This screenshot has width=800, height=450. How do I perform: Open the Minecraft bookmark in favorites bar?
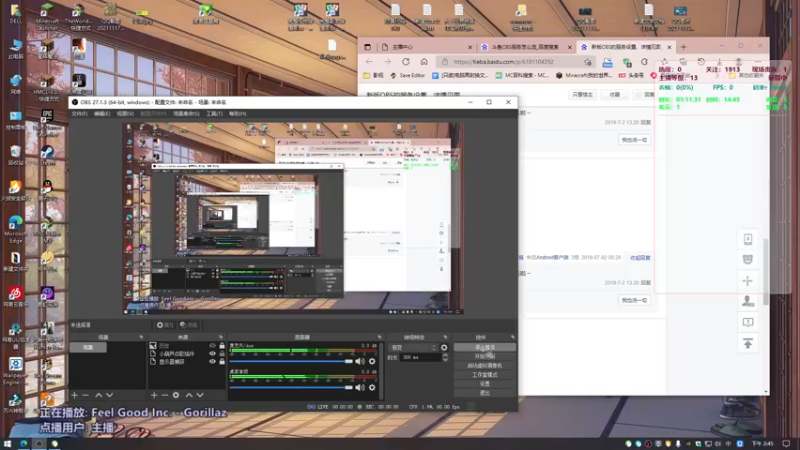point(584,75)
